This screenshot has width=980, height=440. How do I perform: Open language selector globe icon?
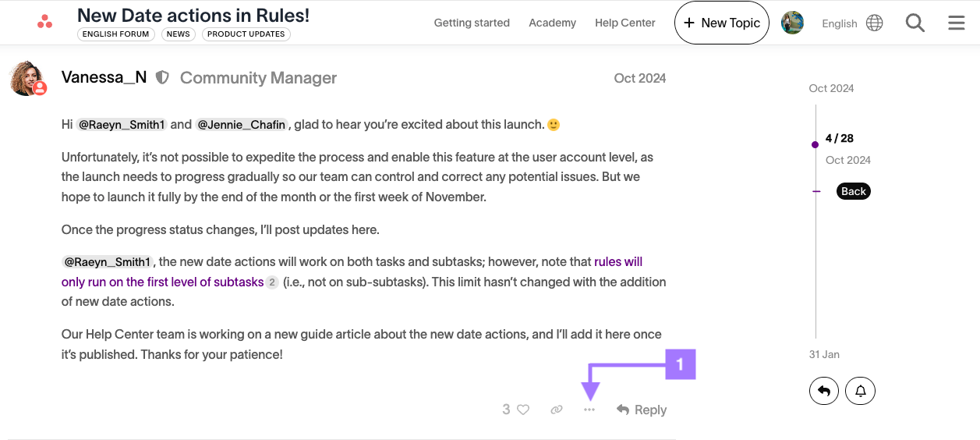(x=875, y=23)
